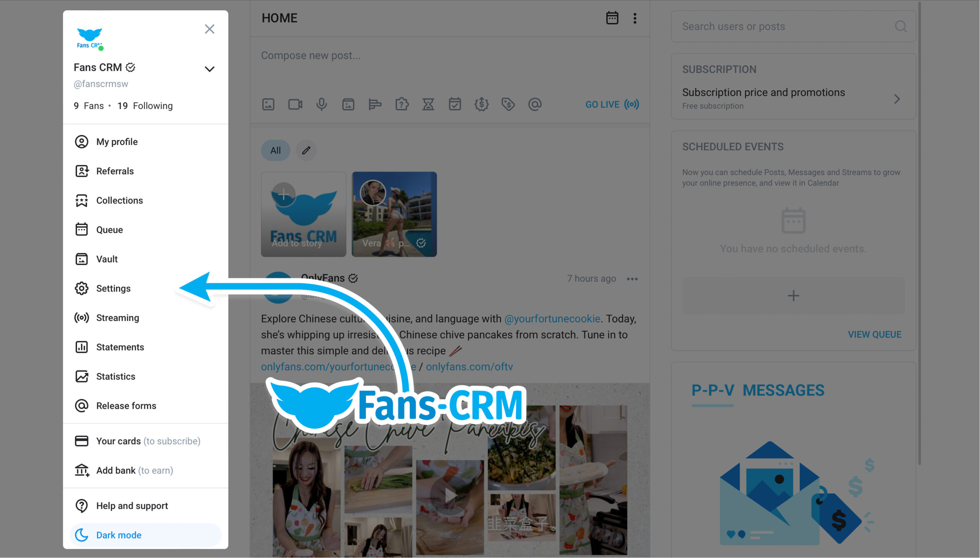This screenshot has width=980, height=558.
Task: Click the tip/fundraiser icon
Action: 482,104
